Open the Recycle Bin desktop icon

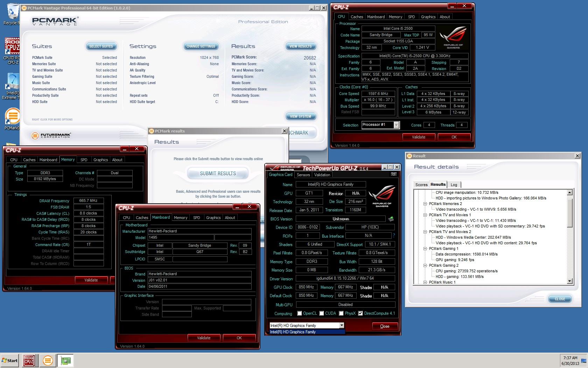[13, 14]
